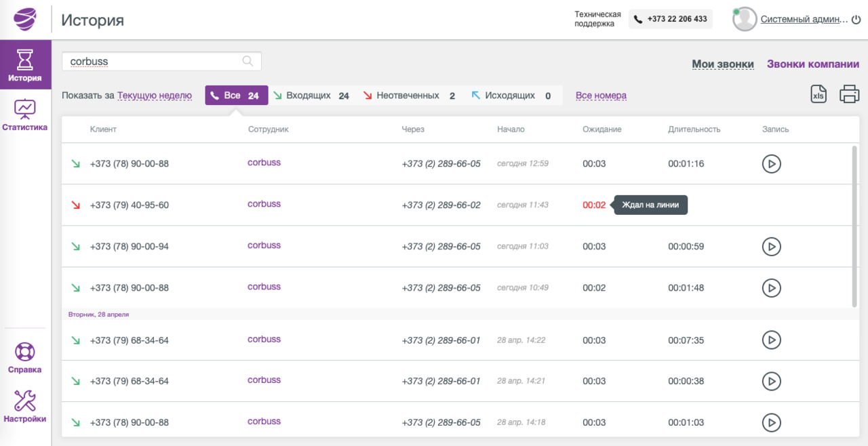Filter by Входящих calls tab

pyautogui.click(x=312, y=96)
